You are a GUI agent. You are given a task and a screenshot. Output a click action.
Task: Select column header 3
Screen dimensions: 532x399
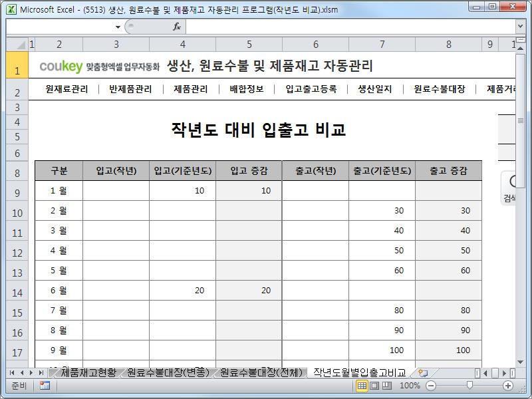tap(116, 45)
